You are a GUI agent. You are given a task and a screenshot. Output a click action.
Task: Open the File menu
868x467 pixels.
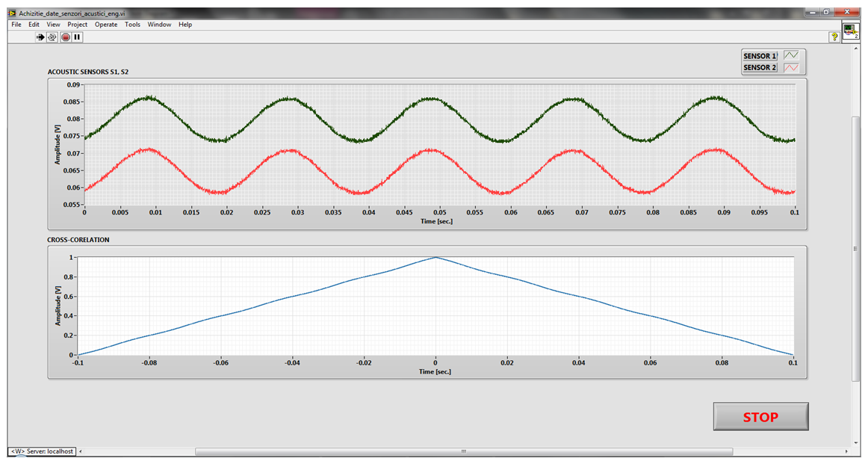click(x=16, y=25)
